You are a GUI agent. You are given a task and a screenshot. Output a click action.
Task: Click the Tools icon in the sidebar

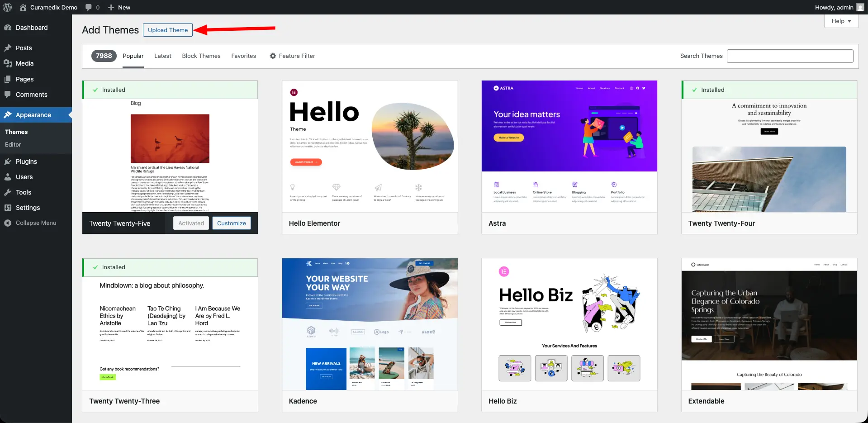coord(9,192)
